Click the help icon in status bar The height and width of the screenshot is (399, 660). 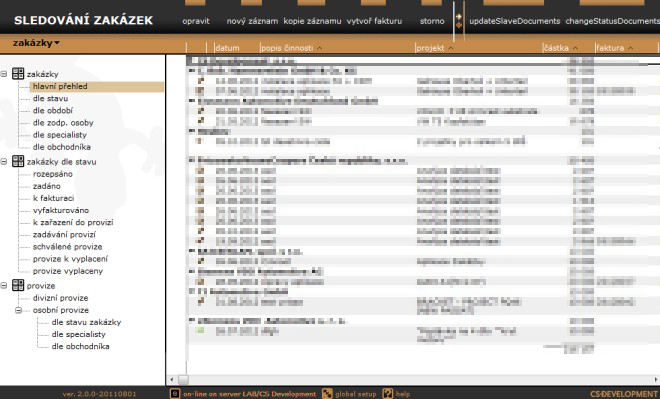[388, 394]
